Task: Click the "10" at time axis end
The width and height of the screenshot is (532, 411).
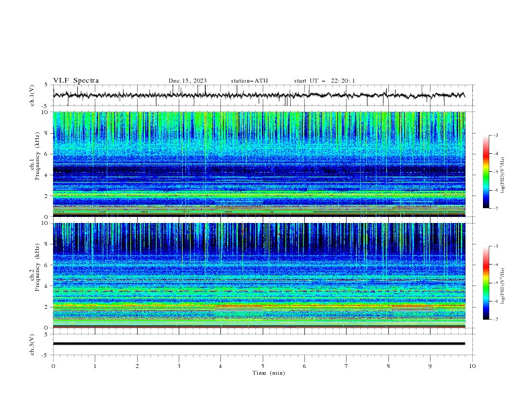Action: pyautogui.click(x=472, y=366)
